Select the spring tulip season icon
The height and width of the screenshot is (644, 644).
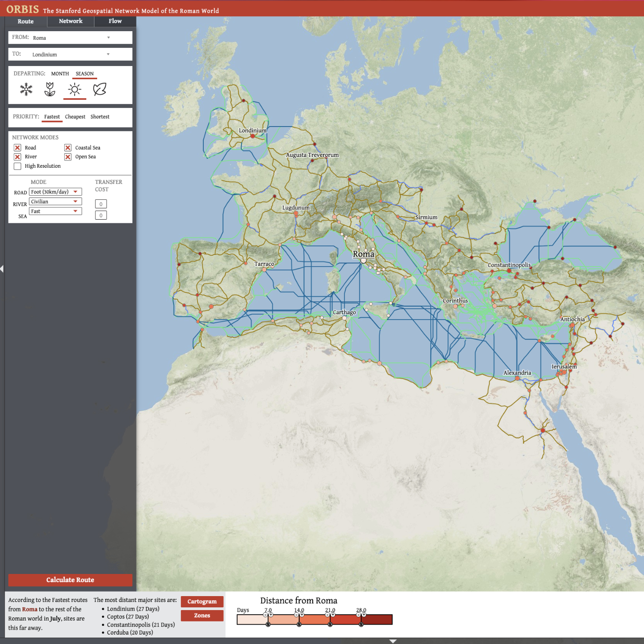(50, 89)
